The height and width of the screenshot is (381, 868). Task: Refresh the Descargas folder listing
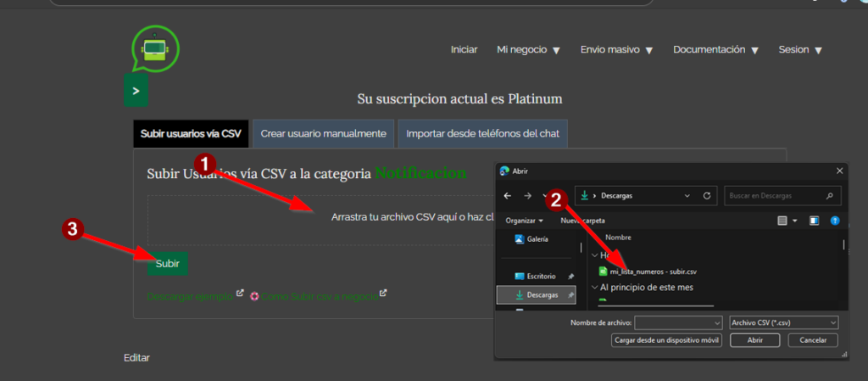pos(706,195)
